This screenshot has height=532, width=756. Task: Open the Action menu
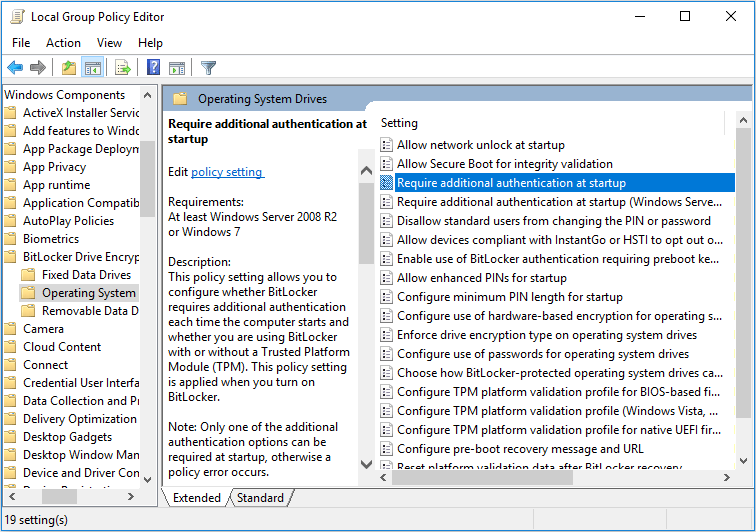click(x=63, y=43)
